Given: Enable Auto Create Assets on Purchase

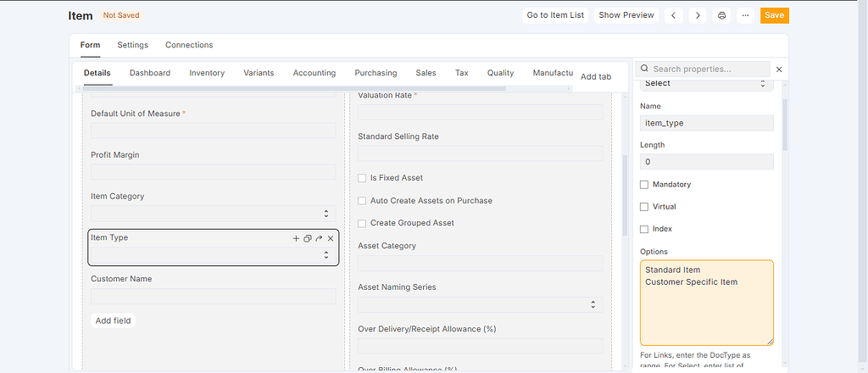Looking at the screenshot, I should click(x=362, y=201).
